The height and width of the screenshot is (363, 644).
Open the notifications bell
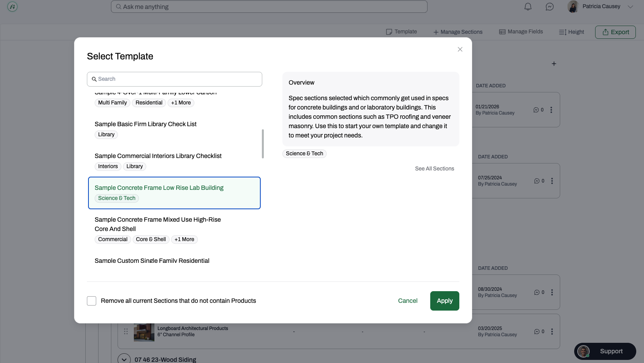[528, 7]
